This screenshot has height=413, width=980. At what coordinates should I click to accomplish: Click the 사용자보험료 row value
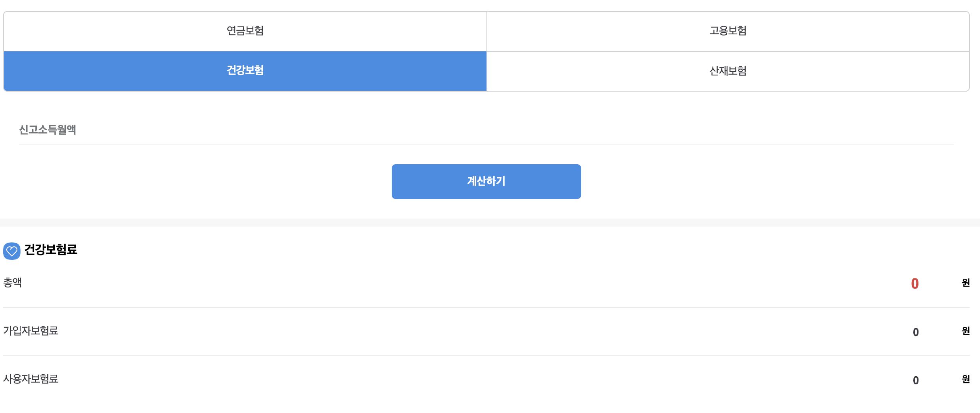click(916, 380)
